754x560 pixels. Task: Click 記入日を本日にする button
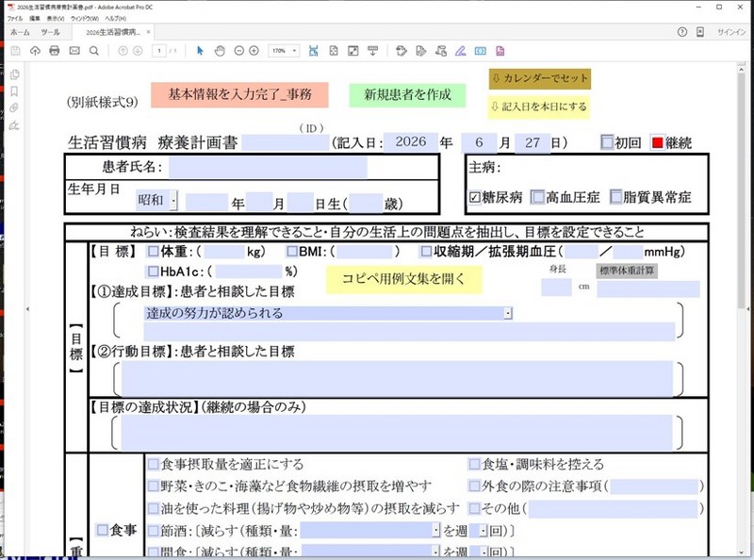(539, 107)
